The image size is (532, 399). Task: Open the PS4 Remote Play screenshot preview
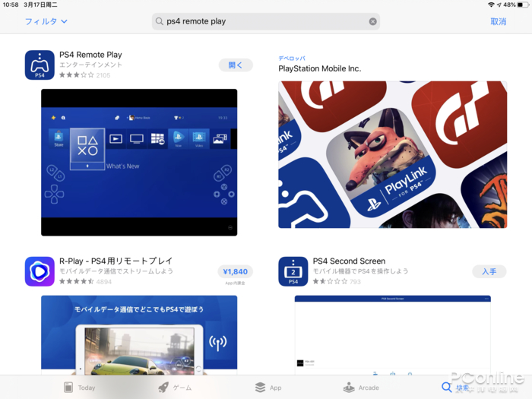click(139, 163)
